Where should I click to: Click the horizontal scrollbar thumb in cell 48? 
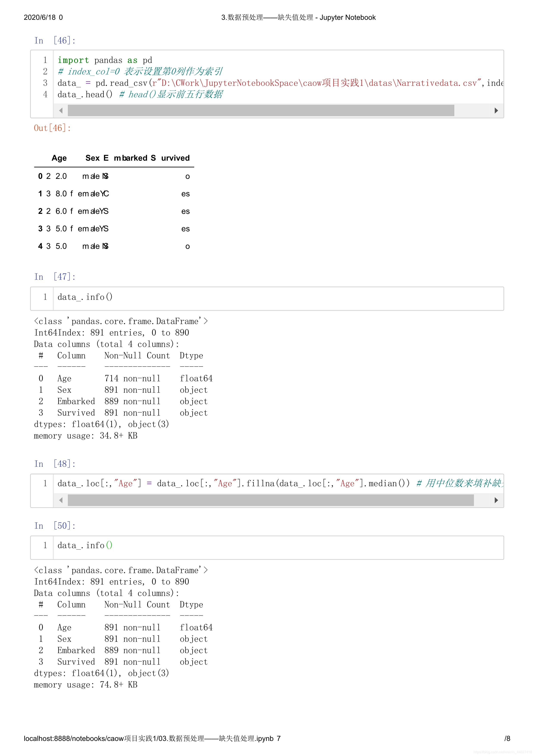(x=271, y=500)
